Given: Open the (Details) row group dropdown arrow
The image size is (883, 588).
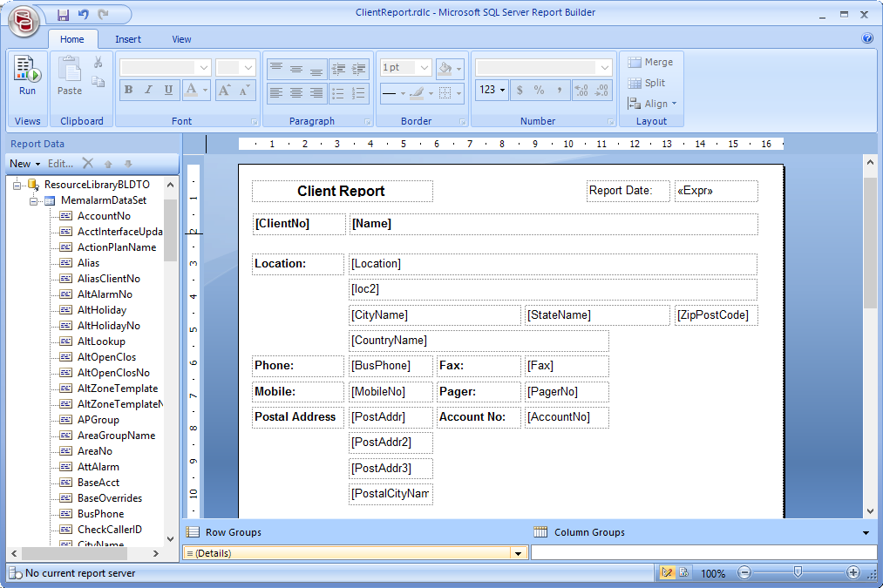Looking at the screenshot, I should coord(518,554).
